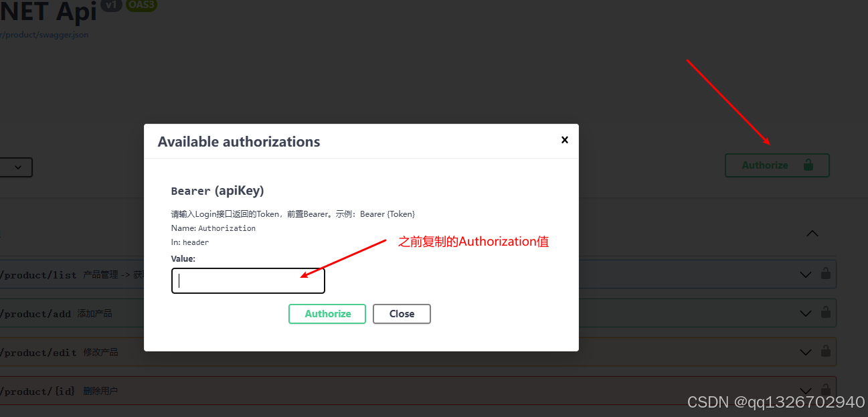The width and height of the screenshot is (868, 417).
Task: Click the lock icon on /product/edit endpoint
Action: click(826, 351)
